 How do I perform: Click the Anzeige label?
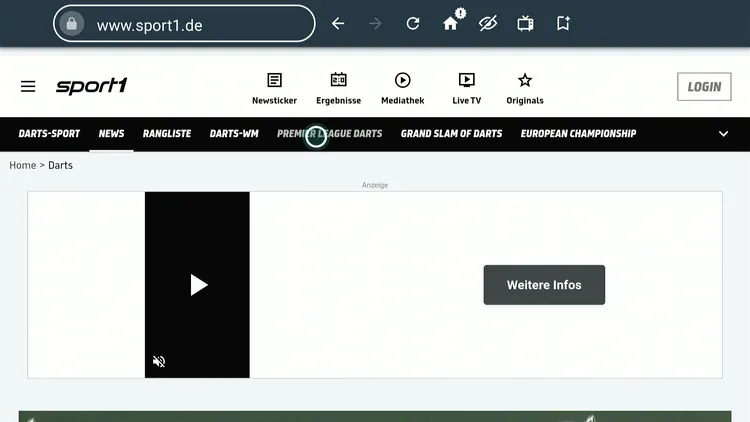click(375, 185)
